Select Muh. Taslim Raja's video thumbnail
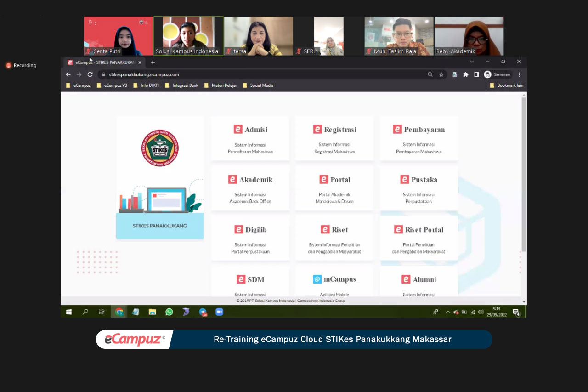 pyautogui.click(x=399, y=36)
